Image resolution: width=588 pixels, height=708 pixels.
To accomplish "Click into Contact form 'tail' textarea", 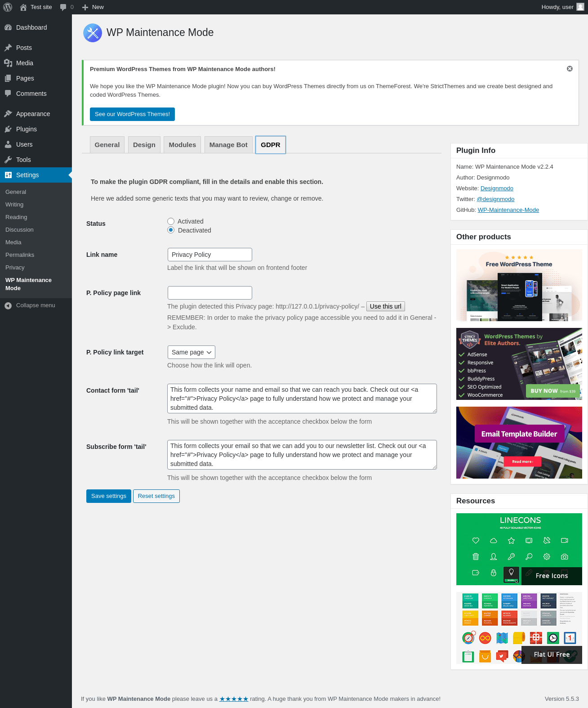I will [x=302, y=399].
